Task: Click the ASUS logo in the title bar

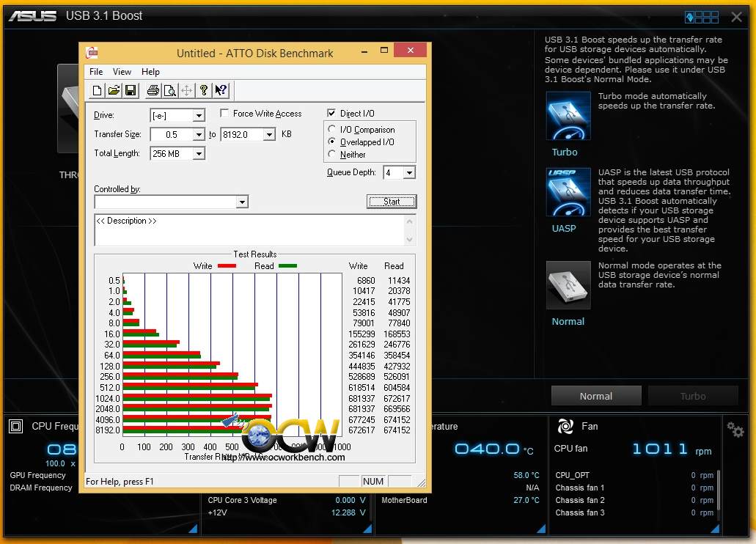Action: (32, 16)
